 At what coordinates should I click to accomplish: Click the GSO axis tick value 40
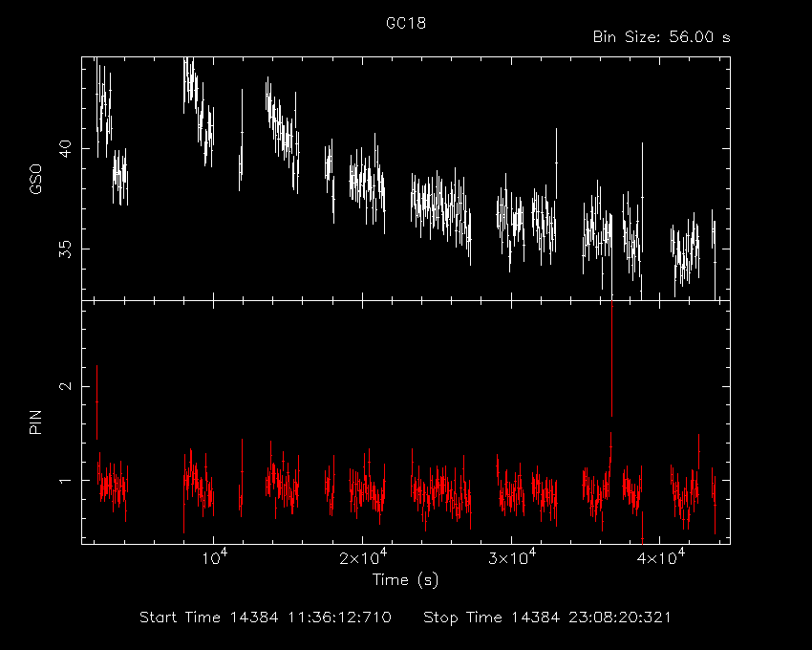(65, 149)
